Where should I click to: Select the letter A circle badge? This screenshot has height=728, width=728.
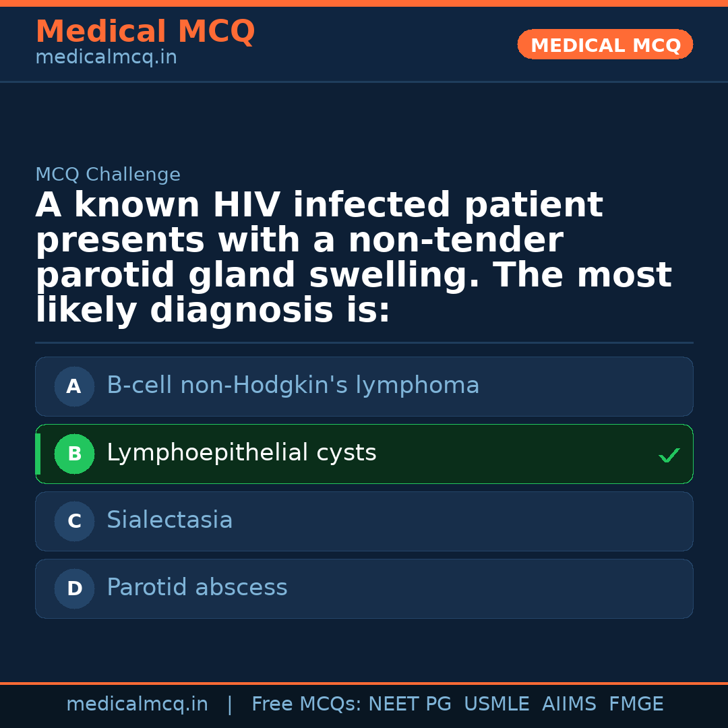tap(74, 386)
